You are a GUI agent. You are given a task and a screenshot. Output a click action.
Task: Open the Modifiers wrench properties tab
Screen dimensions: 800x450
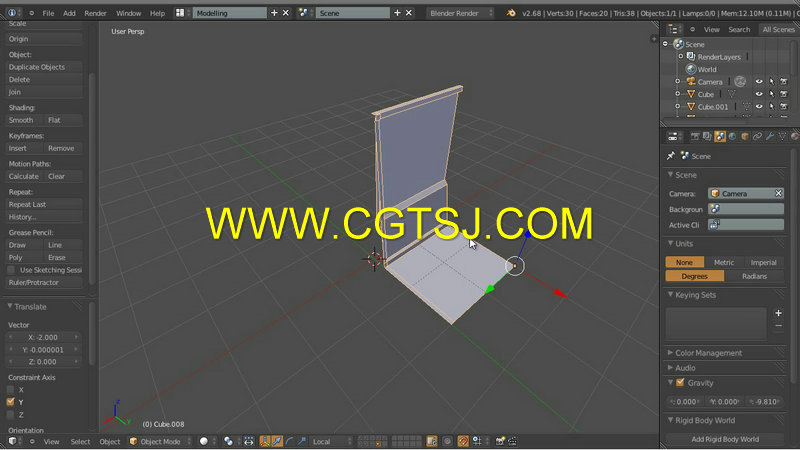[770, 136]
